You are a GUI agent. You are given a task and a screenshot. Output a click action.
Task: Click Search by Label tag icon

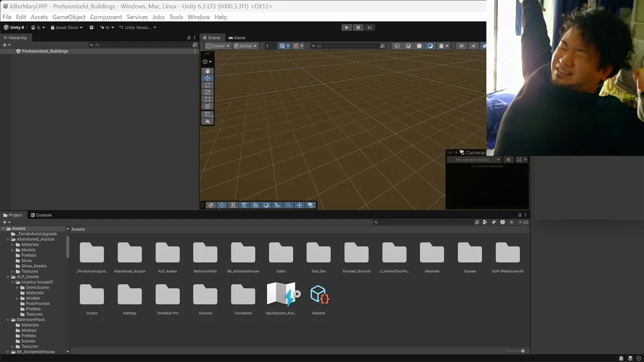(494, 222)
